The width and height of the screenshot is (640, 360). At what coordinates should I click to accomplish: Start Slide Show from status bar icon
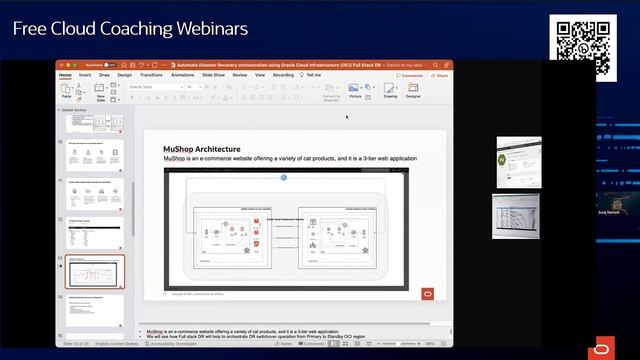click(x=369, y=344)
